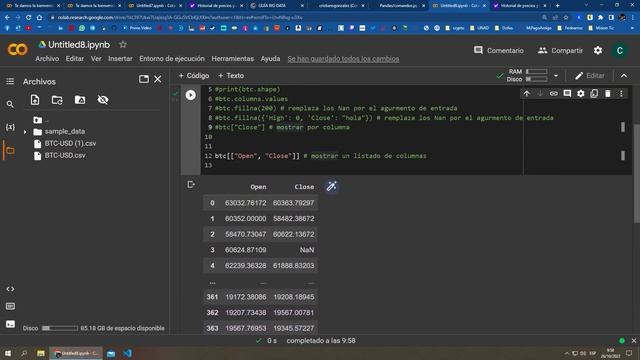
Task: Click into code line 12
Action: coord(320,156)
